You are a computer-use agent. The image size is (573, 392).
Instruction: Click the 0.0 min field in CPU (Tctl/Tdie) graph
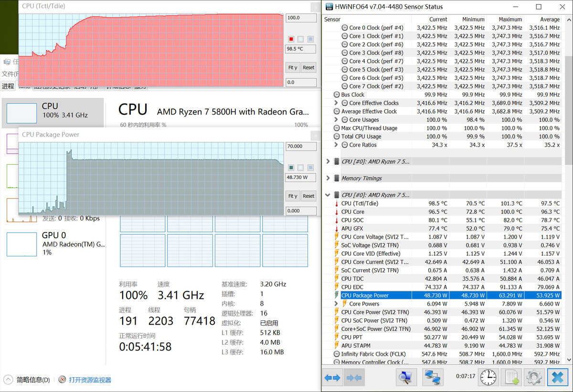(301, 82)
